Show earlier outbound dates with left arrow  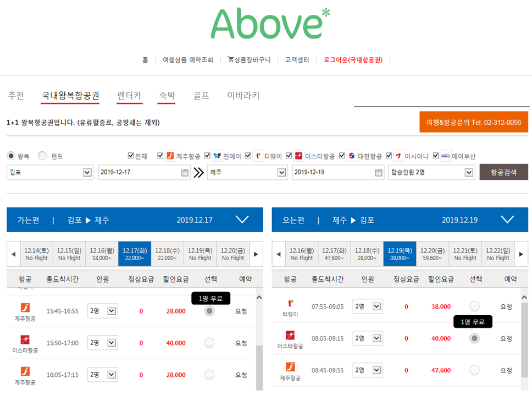pyautogui.click(x=14, y=254)
